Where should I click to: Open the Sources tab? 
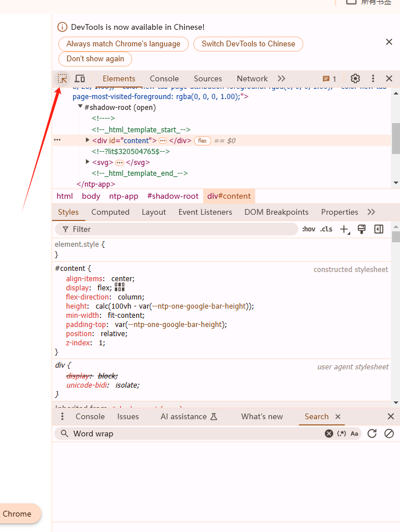tap(208, 78)
